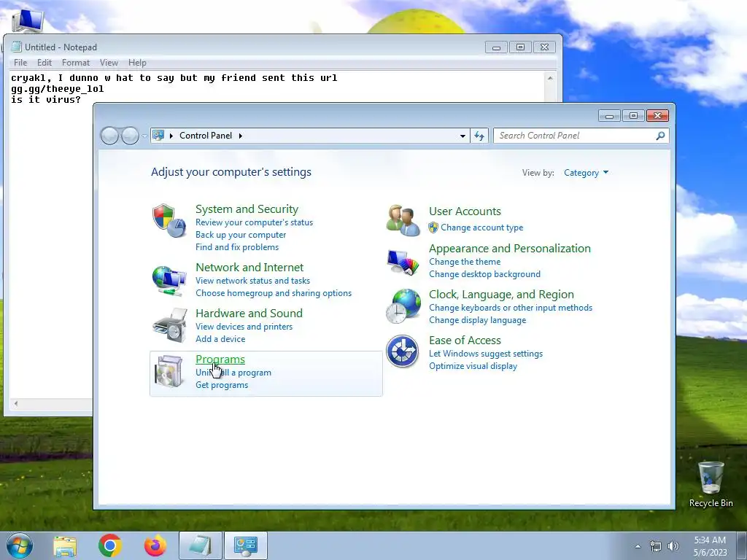Go back with the Control Panel back arrow
The height and width of the screenshot is (560, 747).
(109, 136)
